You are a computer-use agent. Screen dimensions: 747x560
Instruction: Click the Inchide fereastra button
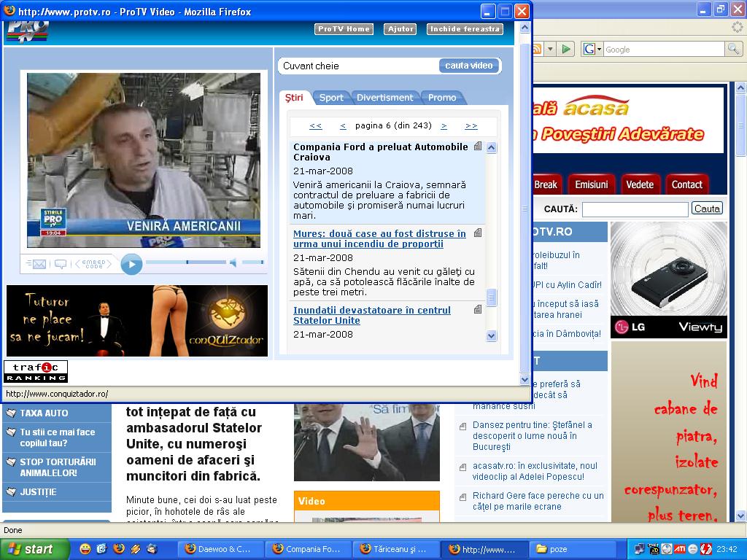[465, 29]
